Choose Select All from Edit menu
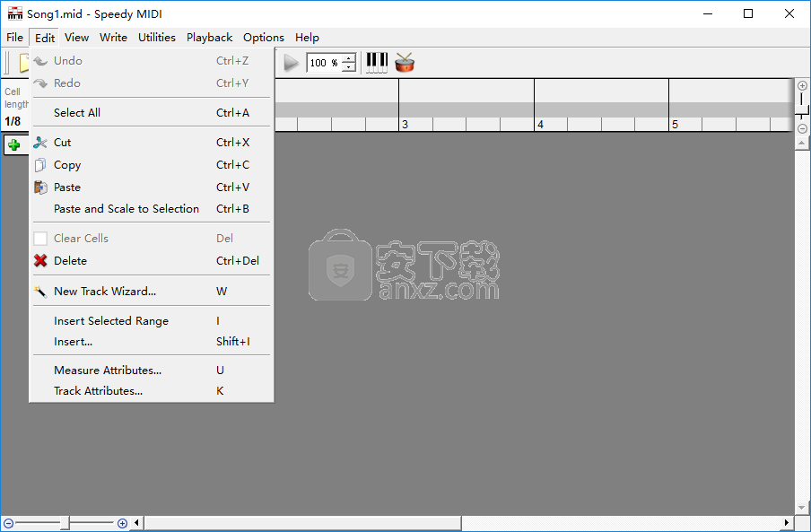The height and width of the screenshot is (532, 811). click(x=152, y=113)
